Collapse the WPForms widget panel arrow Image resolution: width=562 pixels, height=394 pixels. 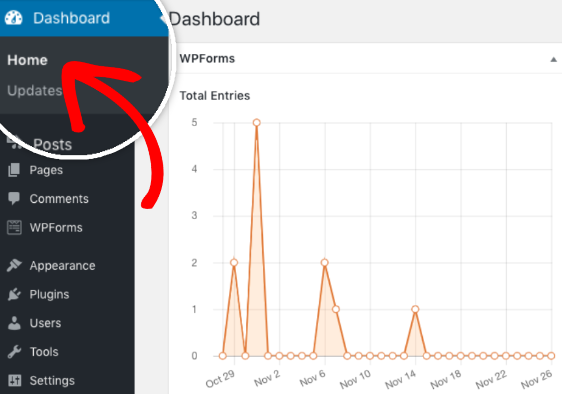pos(553,60)
